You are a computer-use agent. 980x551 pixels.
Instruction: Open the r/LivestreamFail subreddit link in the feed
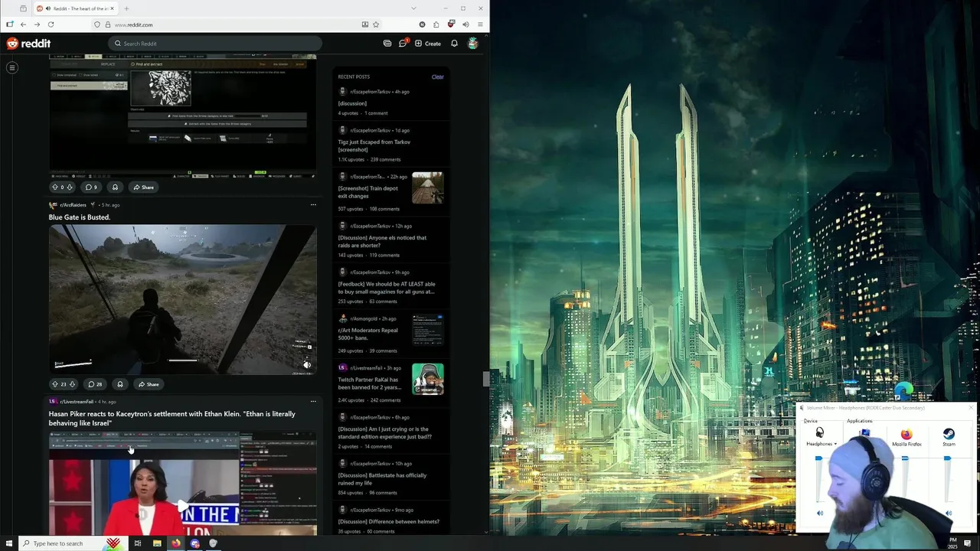pyautogui.click(x=77, y=402)
